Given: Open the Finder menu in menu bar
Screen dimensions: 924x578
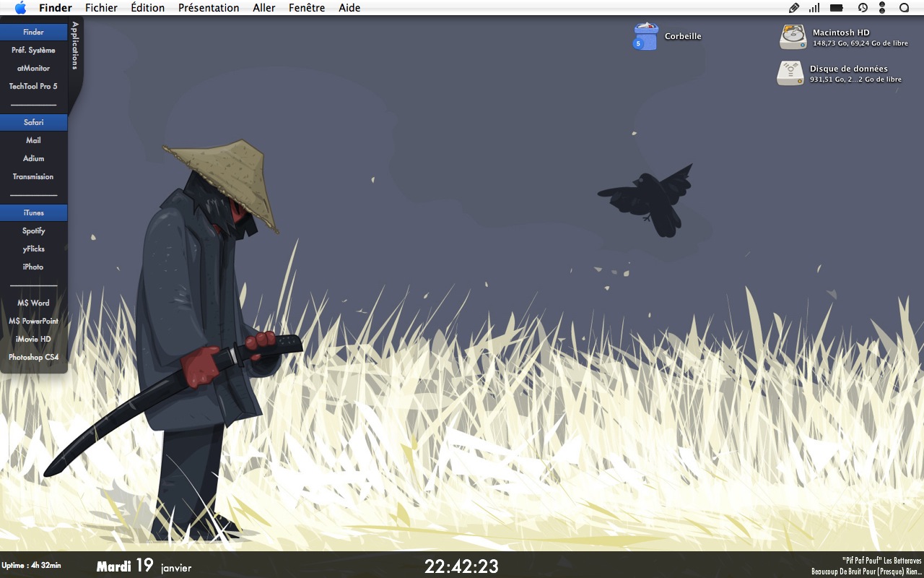Looking at the screenshot, I should (56, 8).
